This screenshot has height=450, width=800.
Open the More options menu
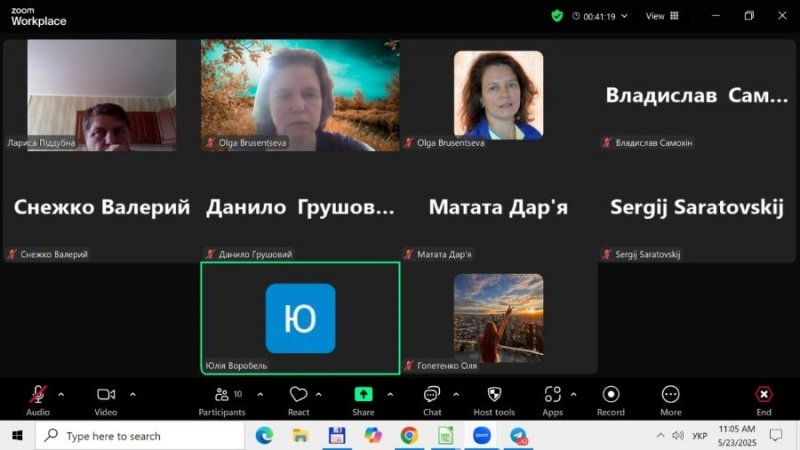coord(671,395)
